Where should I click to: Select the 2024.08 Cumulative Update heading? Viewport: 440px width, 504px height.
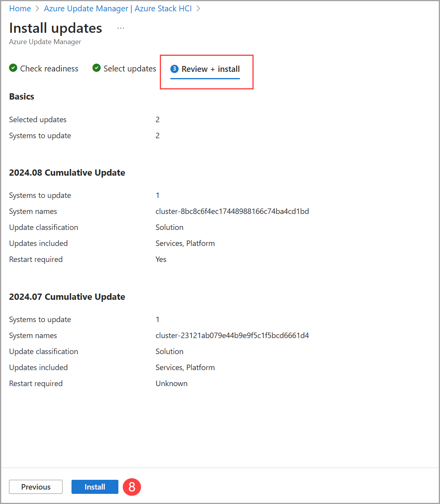[x=67, y=172]
